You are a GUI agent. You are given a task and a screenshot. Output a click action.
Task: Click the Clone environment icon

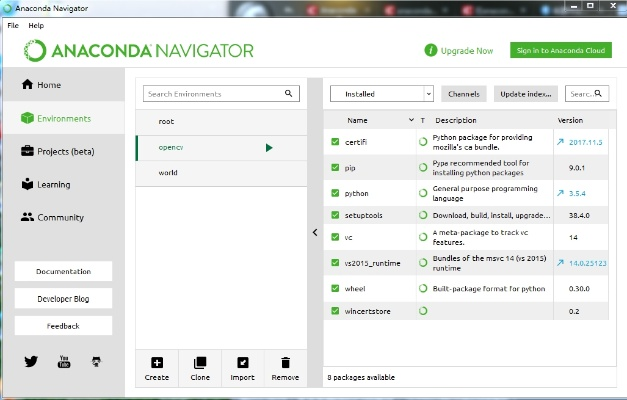(200, 363)
